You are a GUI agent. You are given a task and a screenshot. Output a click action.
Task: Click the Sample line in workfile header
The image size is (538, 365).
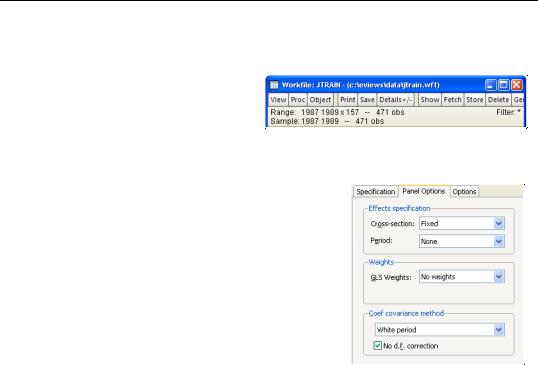[327, 121]
